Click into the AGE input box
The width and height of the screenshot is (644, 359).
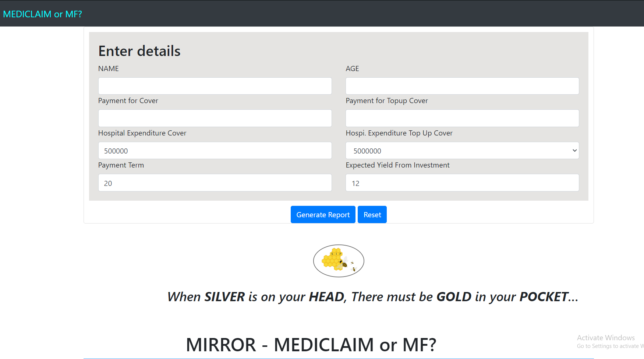[x=462, y=86]
